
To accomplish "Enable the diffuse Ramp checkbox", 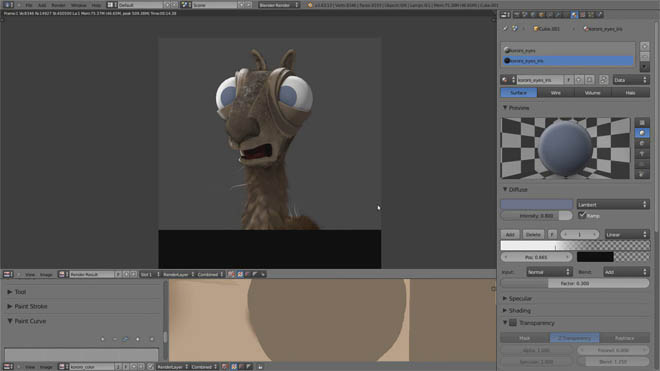I will pyautogui.click(x=582, y=215).
